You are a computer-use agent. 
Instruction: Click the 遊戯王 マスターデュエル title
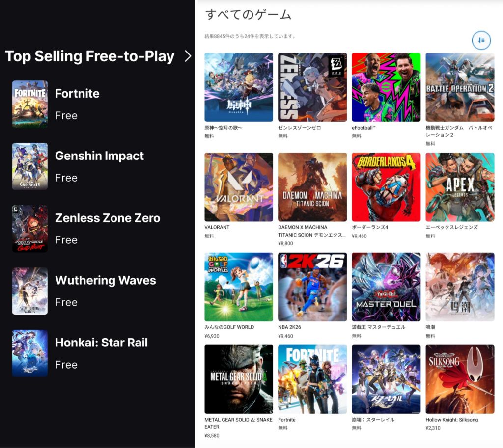pos(379,327)
